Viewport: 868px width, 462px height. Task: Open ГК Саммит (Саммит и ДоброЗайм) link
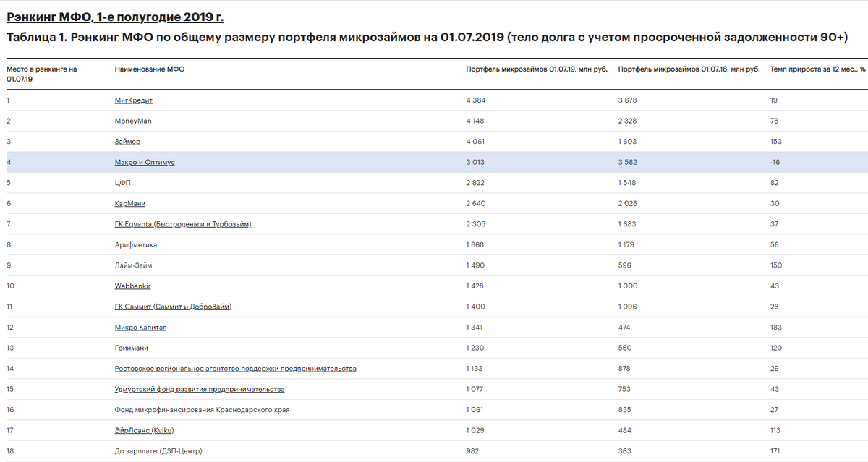click(x=173, y=307)
